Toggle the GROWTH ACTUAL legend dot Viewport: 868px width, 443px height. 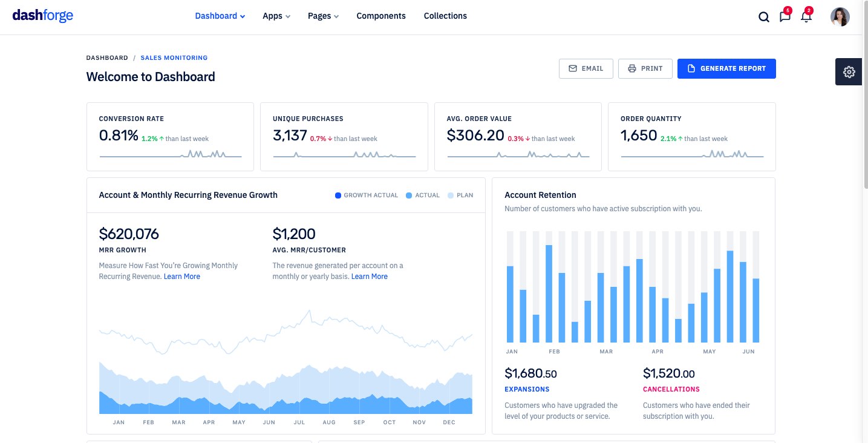[338, 195]
